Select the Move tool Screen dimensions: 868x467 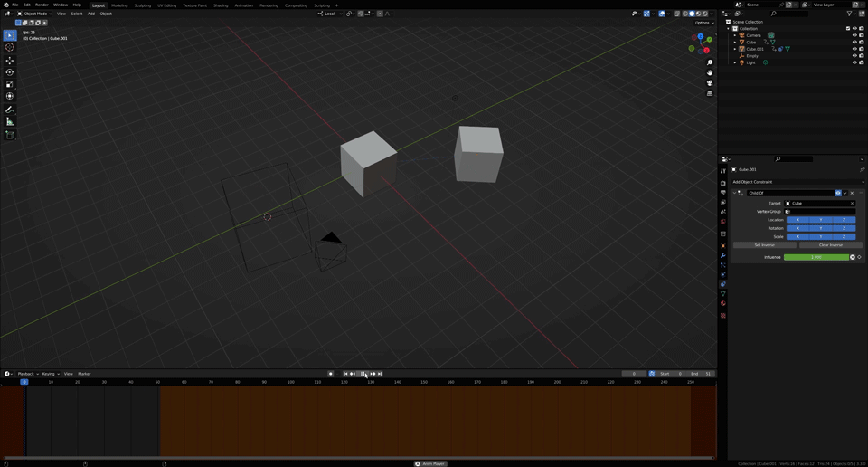tap(9, 61)
